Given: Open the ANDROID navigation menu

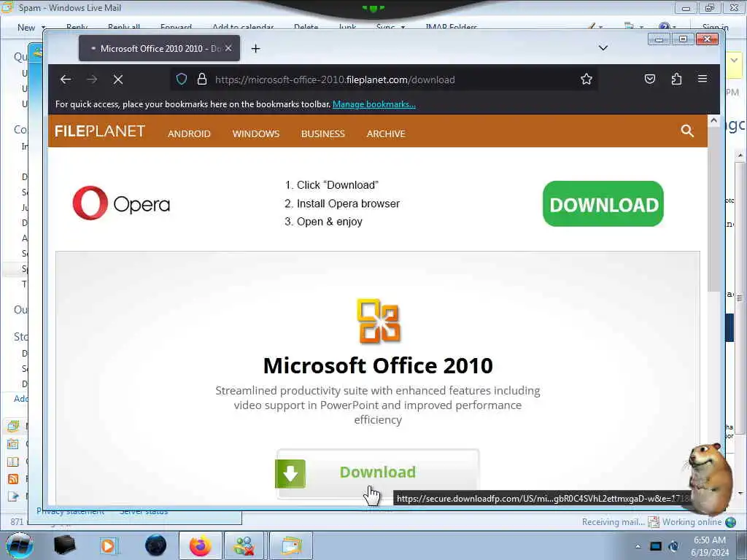Looking at the screenshot, I should pos(189,134).
